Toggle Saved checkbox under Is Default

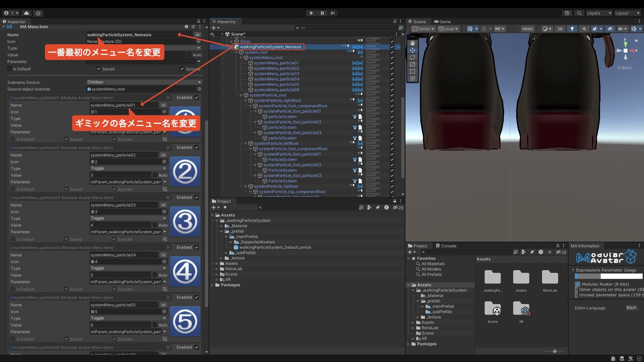click(x=99, y=69)
